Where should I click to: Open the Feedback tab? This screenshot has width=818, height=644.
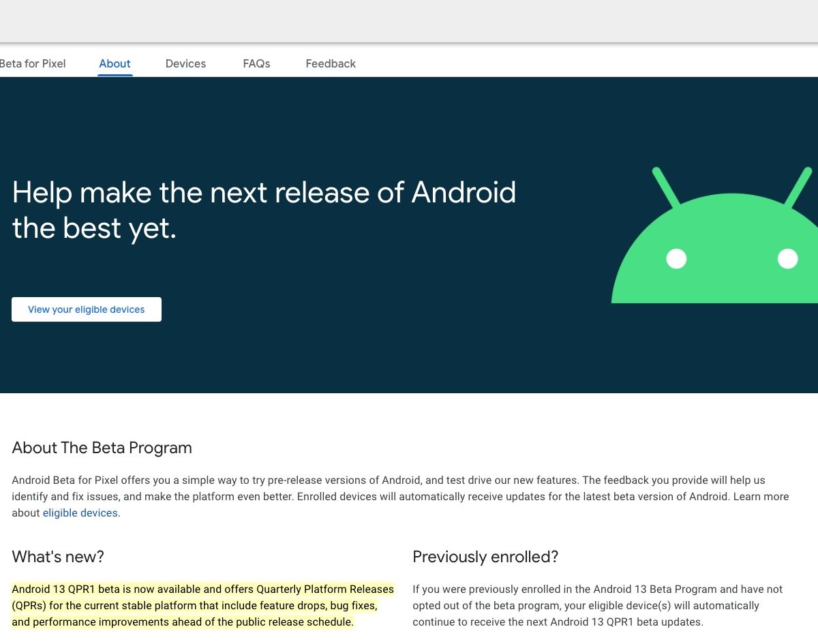[x=331, y=63]
